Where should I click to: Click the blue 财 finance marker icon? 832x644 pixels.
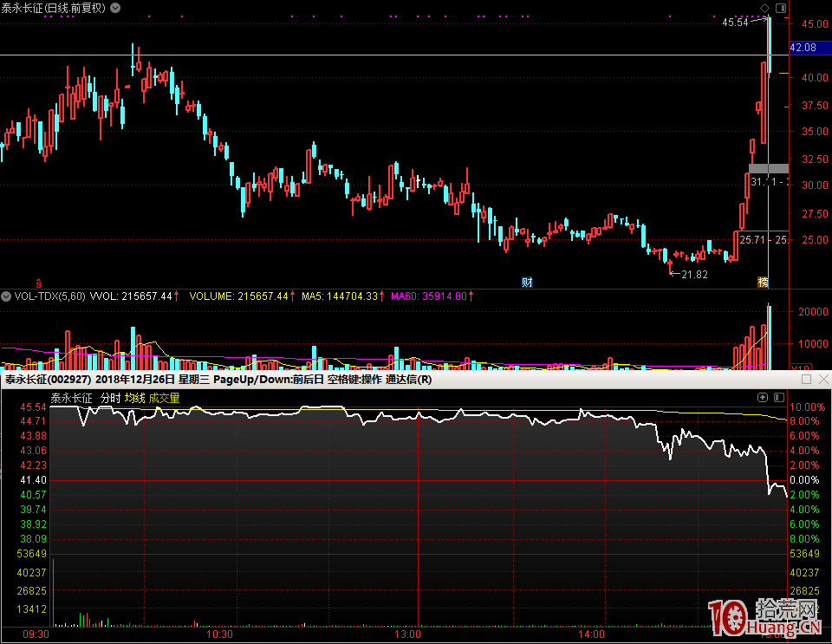pyautogui.click(x=526, y=283)
